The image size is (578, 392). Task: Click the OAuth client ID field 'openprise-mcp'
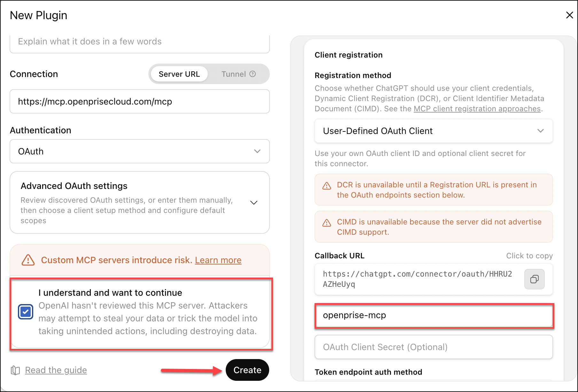434,315
